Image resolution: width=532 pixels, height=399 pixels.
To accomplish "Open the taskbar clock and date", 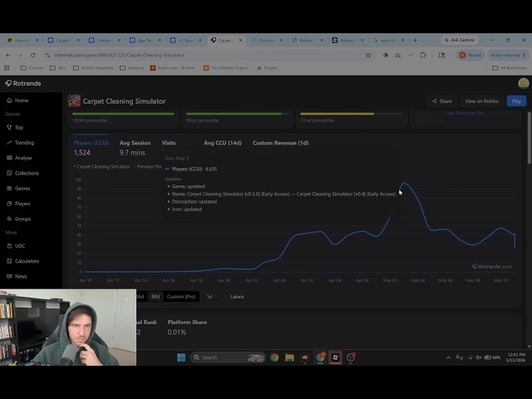I will (515, 357).
